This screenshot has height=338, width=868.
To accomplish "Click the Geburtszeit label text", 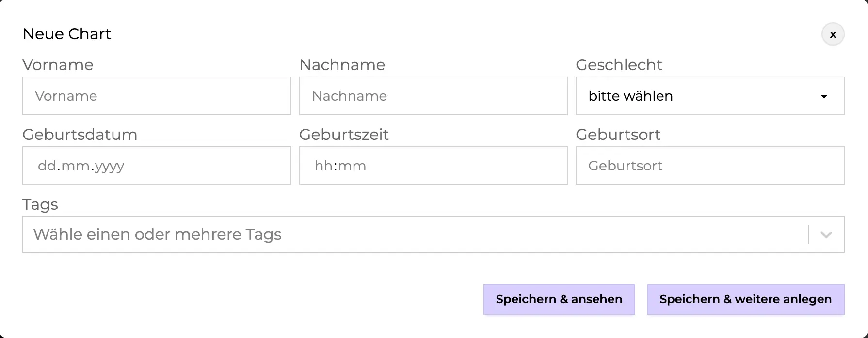I will pos(344,135).
